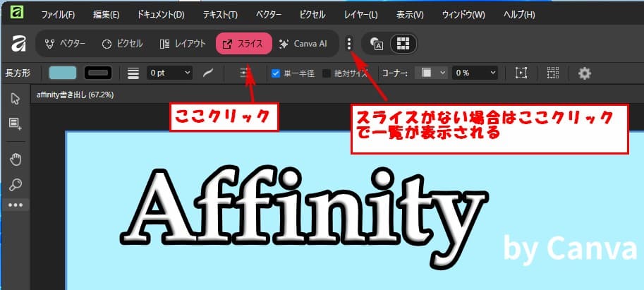The height and width of the screenshot is (290, 644).
Task: Click the settings gear icon
Action: (x=584, y=73)
